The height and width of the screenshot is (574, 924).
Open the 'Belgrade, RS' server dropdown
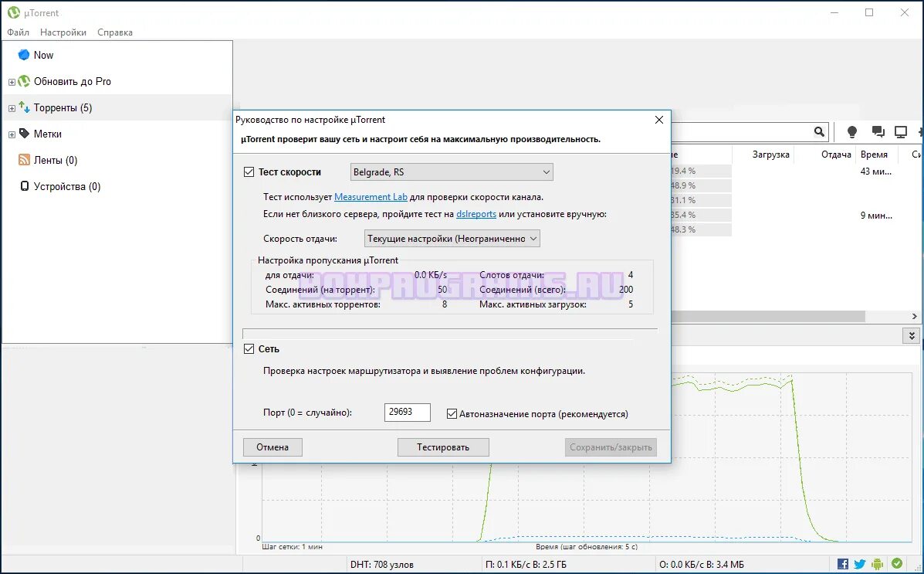452,172
